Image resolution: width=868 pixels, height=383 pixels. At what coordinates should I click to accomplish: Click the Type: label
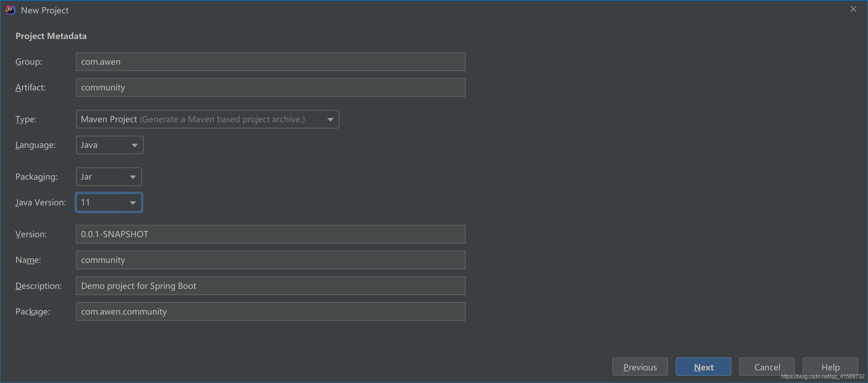pos(26,119)
